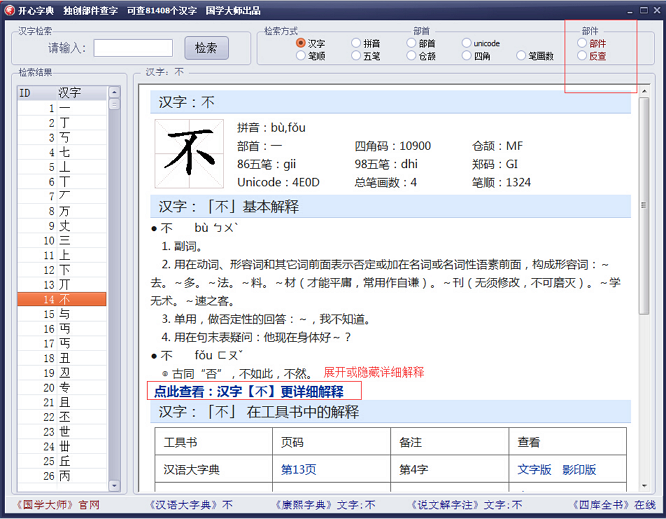Select result row 26 丙
Image resolution: width=666 pixels, height=519 pixels.
tap(62, 476)
